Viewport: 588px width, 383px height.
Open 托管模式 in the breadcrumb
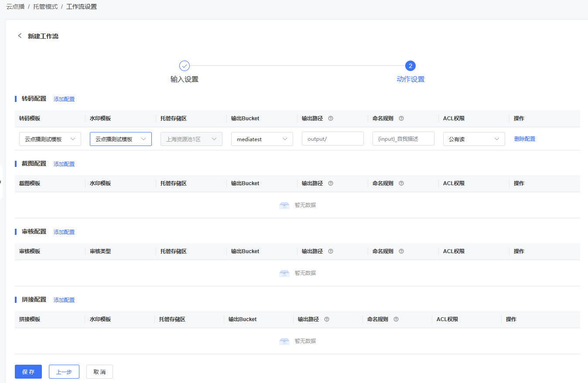(x=45, y=7)
